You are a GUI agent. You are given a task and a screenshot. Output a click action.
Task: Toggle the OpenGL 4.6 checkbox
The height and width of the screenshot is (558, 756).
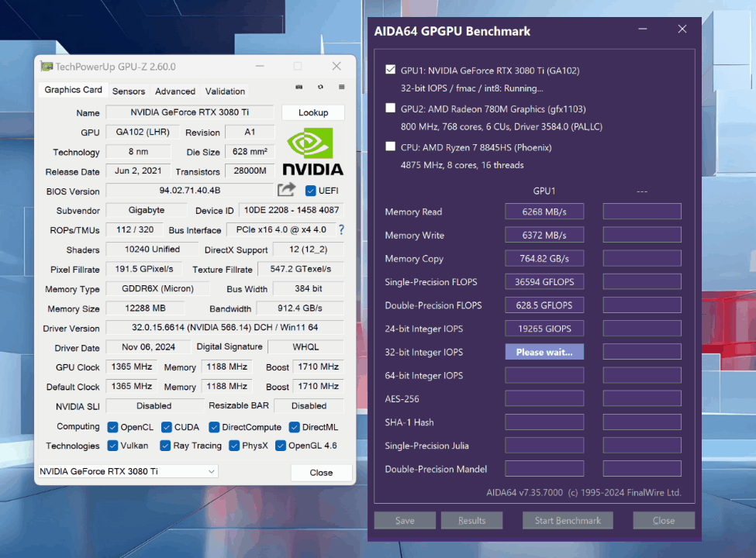(x=281, y=446)
